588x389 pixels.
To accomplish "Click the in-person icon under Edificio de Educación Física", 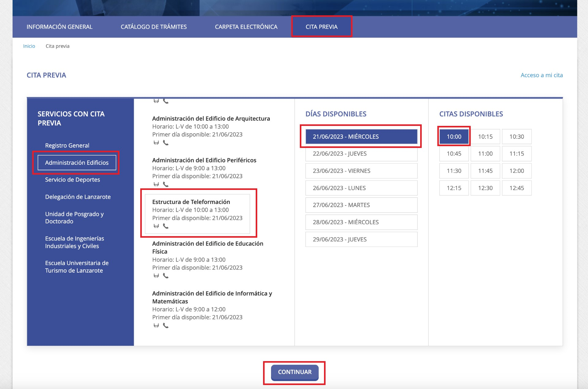I will coord(156,276).
